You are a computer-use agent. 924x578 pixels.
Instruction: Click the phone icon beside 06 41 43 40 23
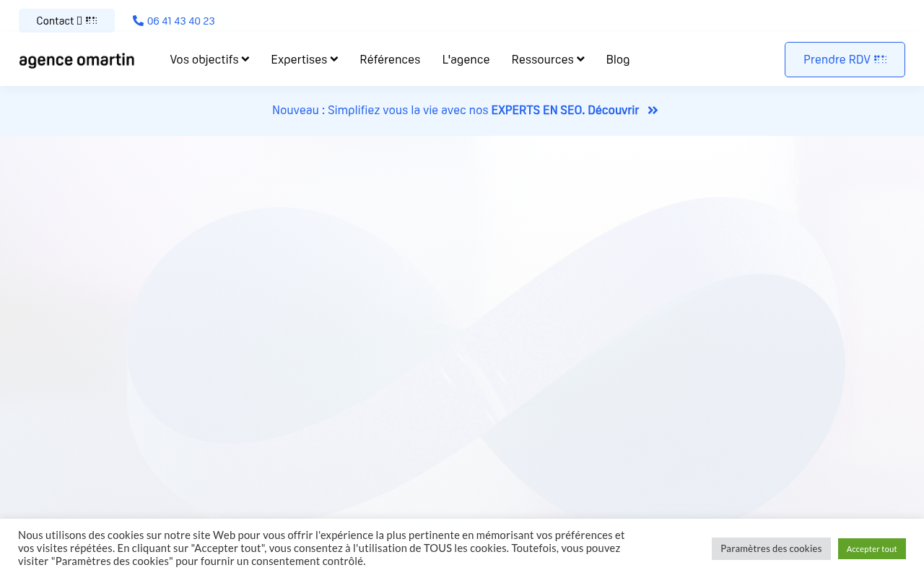pos(138,20)
